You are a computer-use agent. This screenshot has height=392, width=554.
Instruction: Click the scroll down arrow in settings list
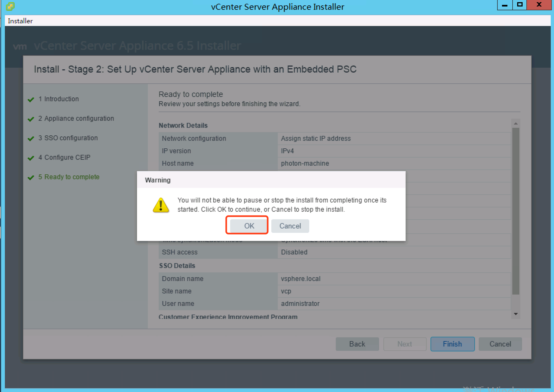click(516, 314)
